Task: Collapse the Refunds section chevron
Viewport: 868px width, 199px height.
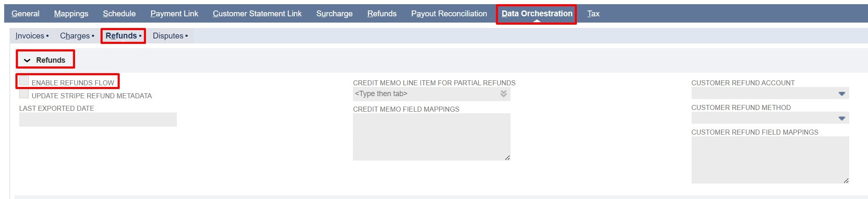Action: tap(27, 60)
